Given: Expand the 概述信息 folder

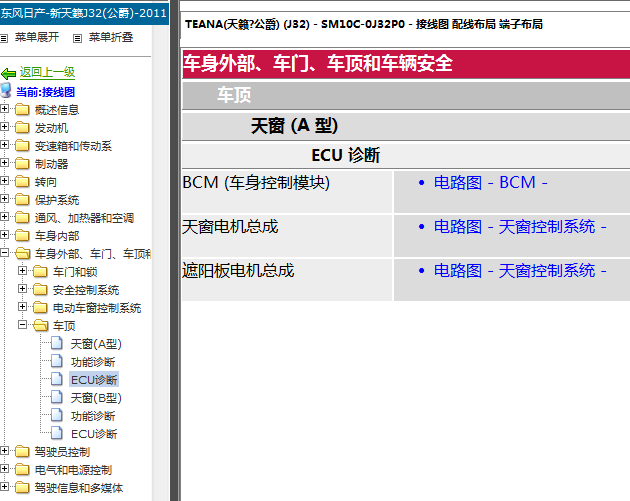Looking at the screenshot, I should click(x=4, y=108).
